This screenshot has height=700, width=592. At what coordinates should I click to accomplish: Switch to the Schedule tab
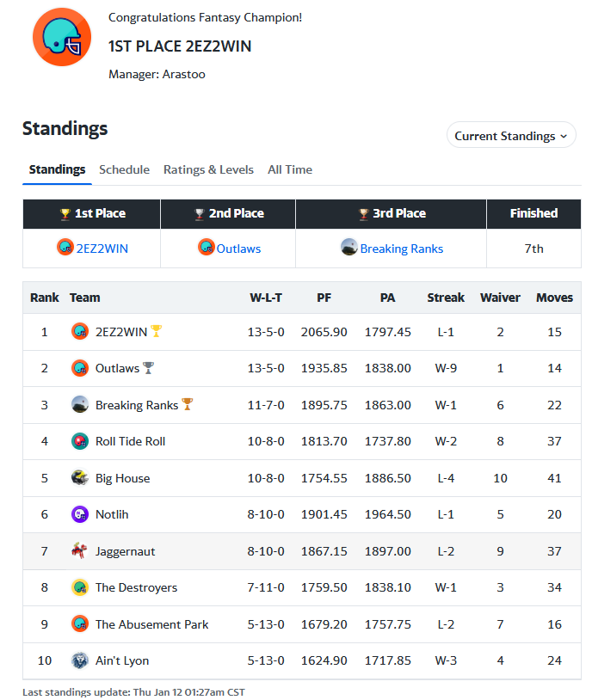coord(124,169)
